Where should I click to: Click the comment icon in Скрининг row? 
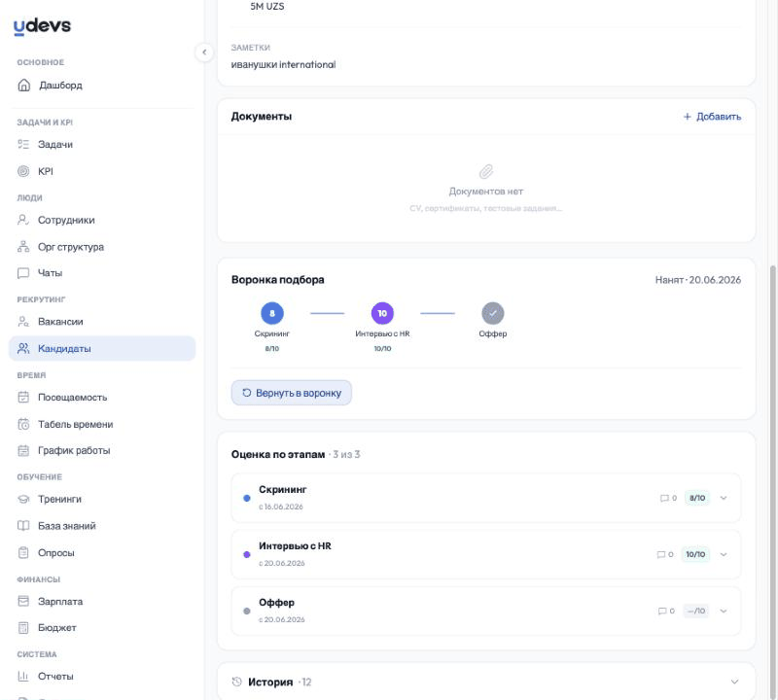click(664, 498)
